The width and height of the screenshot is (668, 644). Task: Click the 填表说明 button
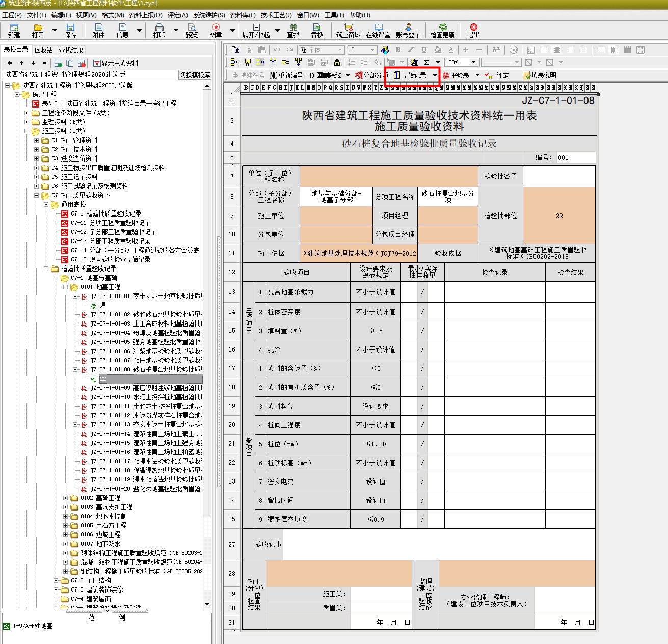[540, 75]
